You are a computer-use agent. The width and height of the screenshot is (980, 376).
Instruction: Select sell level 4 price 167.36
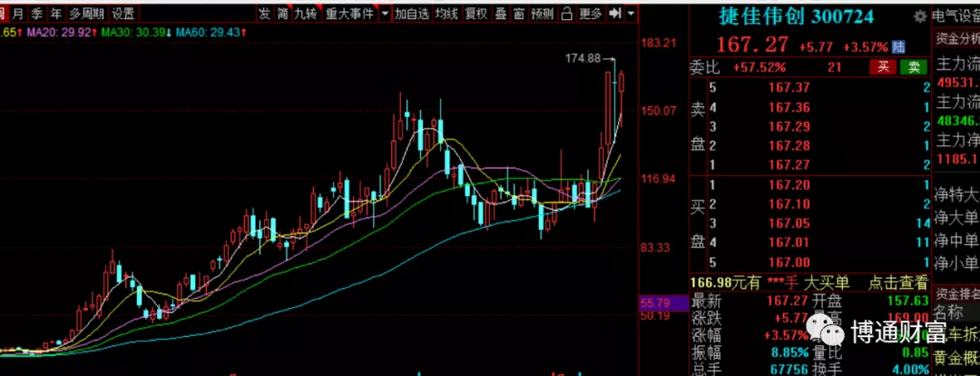coord(789,107)
